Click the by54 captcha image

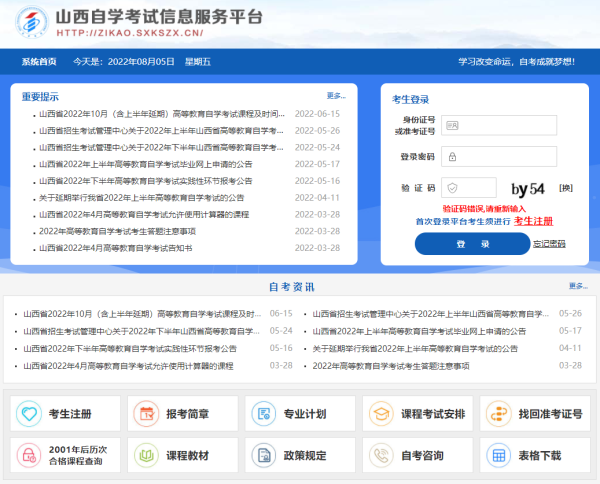click(x=528, y=189)
